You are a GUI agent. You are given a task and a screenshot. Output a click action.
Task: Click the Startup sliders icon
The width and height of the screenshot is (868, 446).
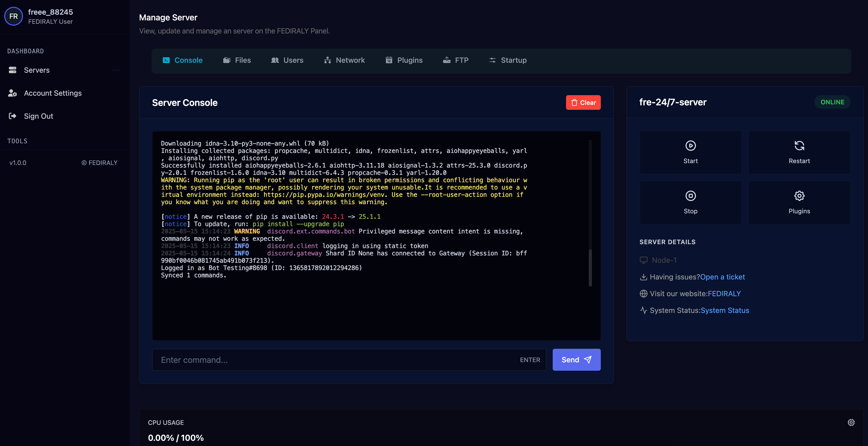pos(493,60)
